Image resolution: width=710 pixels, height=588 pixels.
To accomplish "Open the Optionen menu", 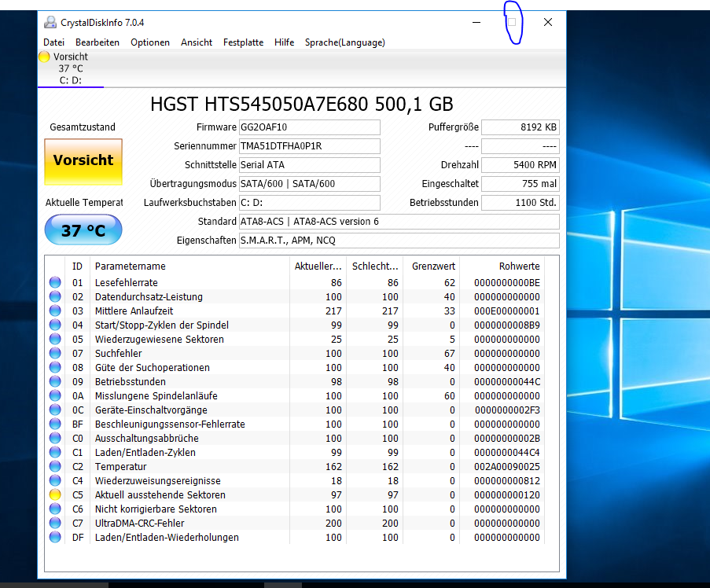I will coord(150,42).
